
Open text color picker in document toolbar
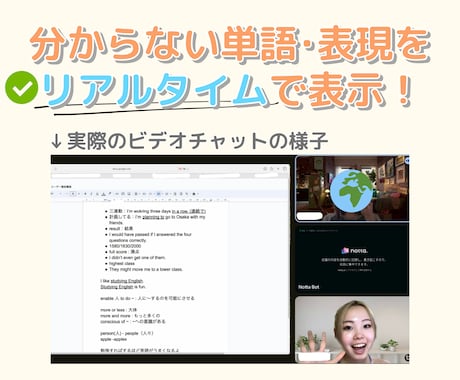(103, 194)
